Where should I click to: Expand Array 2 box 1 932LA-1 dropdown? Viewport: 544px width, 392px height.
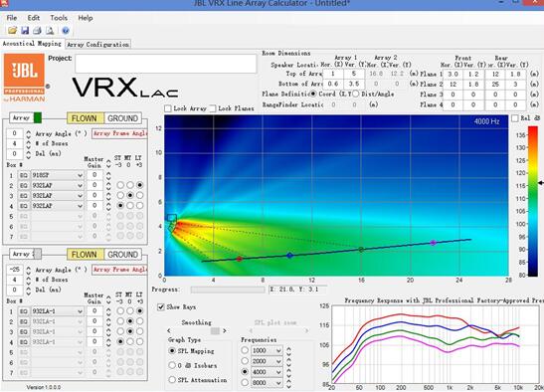pos(58,311)
